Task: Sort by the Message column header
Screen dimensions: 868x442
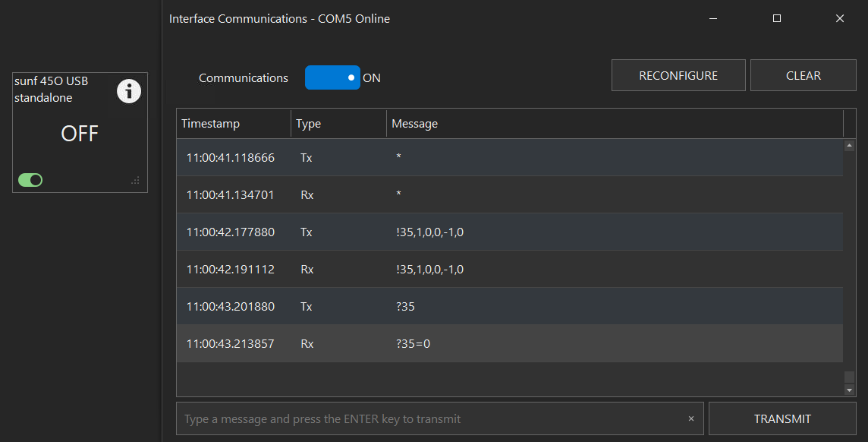Action: click(615, 124)
